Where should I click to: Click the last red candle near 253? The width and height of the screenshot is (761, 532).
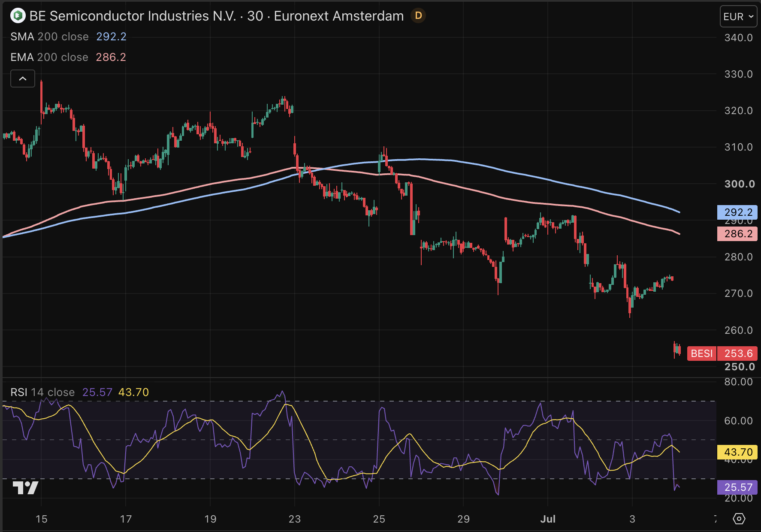click(x=679, y=350)
